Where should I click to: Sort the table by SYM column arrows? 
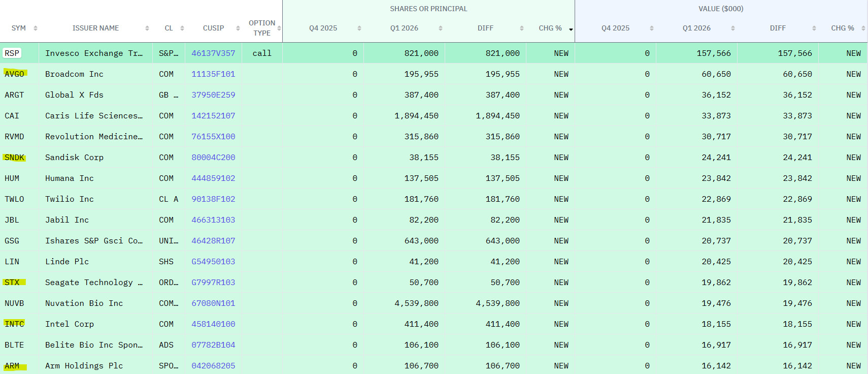click(36, 28)
